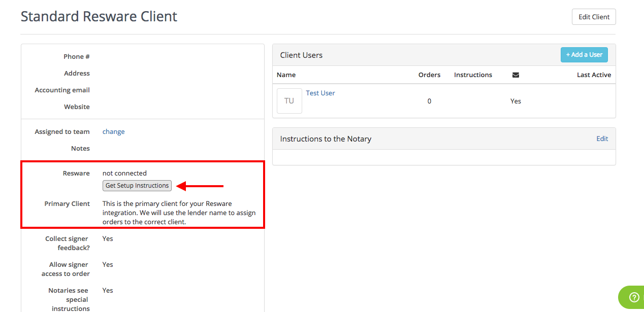The image size is (644, 312).
Task: Click the + Add a User button
Action: pos(584,54)
